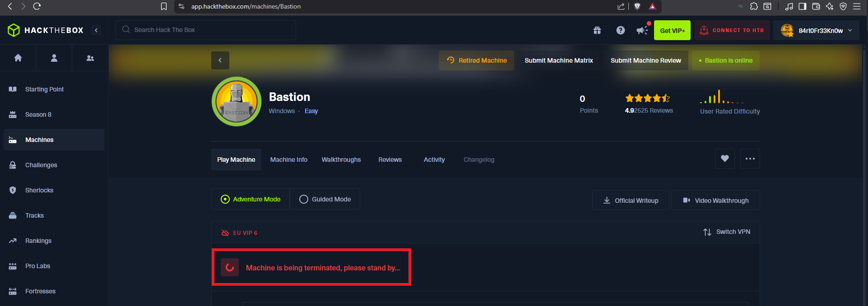Toggle the browser sidebar panel icon
Image resolution: width=868 pixels, height=306 pixels.
tap(803, 6)
